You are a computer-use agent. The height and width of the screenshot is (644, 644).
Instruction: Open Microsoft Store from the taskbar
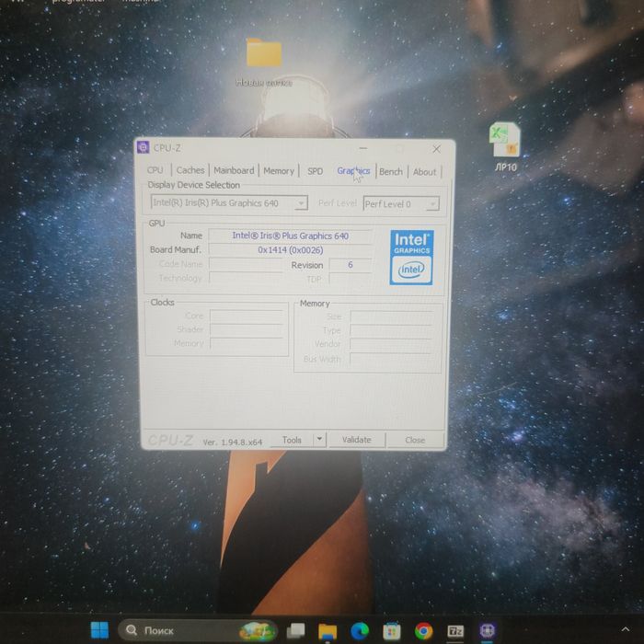coord(391,631)
